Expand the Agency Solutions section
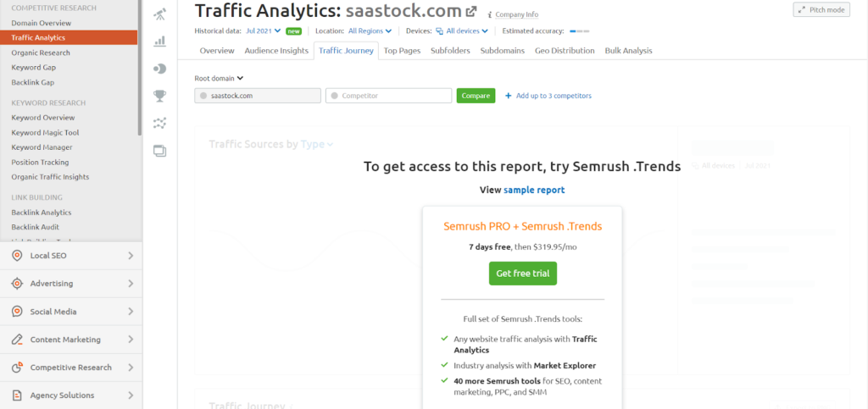 [x=71, y=395]
